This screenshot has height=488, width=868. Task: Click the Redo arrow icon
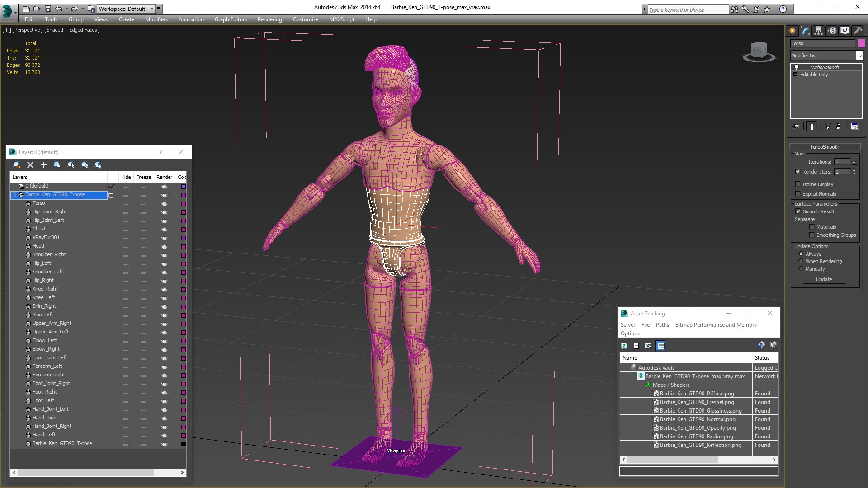(75, 9)
